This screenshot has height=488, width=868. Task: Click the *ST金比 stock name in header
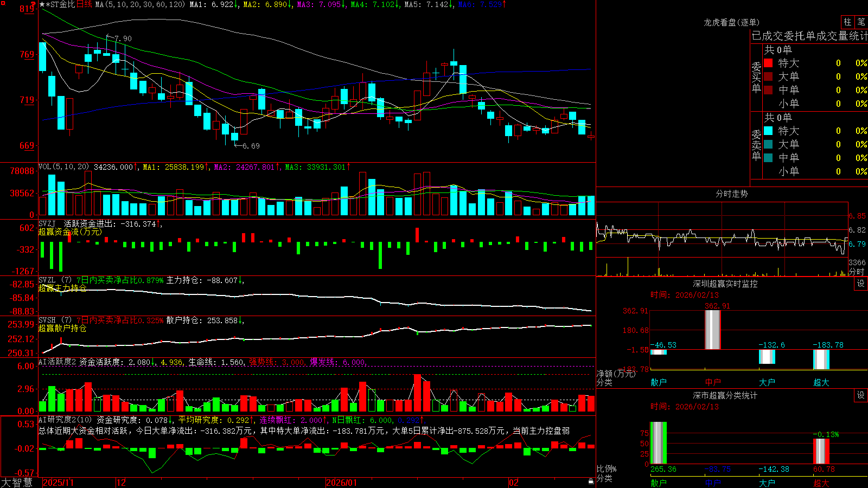(61, 4)
